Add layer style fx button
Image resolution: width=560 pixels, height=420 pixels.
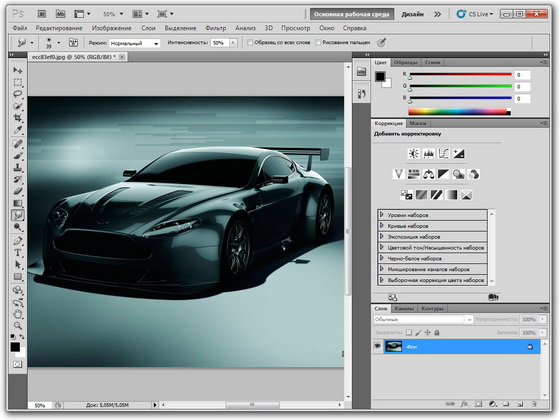click(x=464, y=404)
